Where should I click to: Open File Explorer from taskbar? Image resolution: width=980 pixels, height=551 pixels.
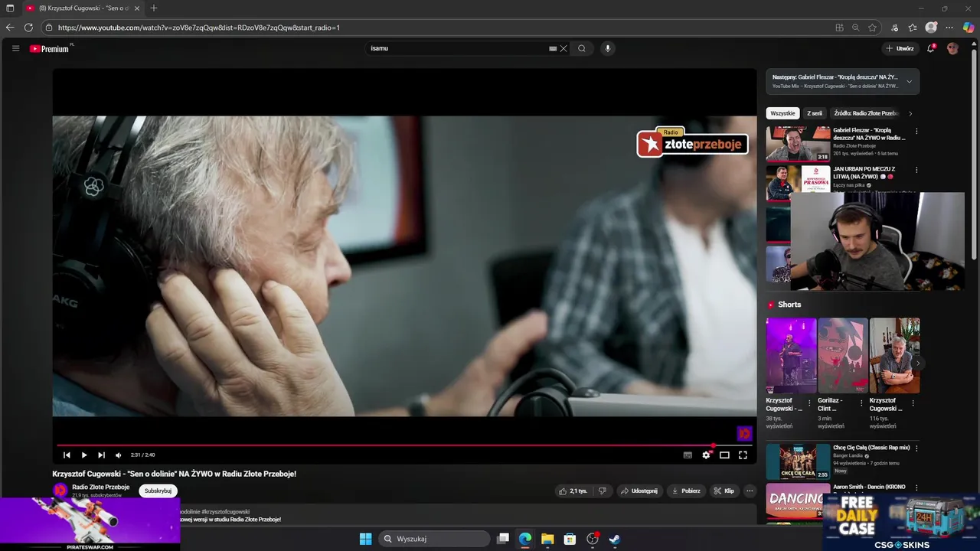point(547,539)
